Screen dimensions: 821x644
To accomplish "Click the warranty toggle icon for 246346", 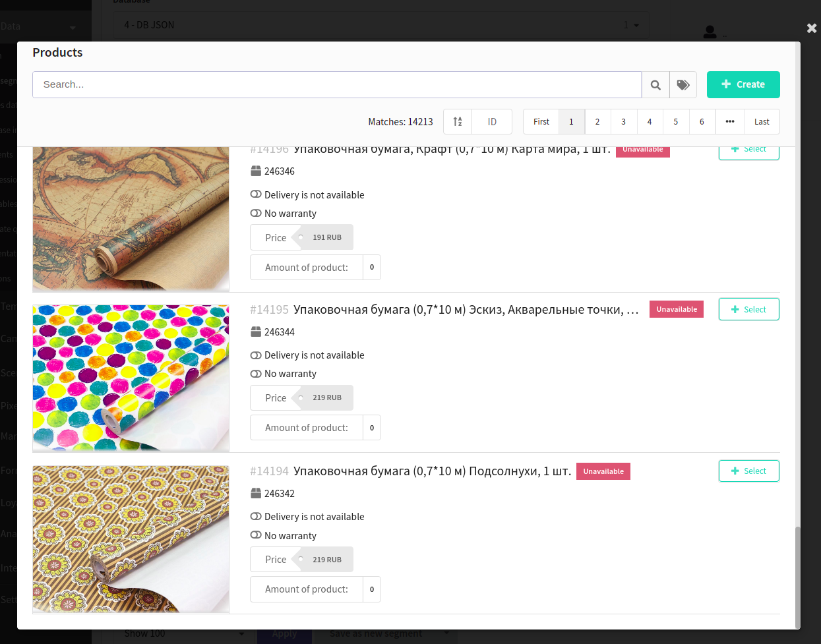I will pyautogui.click(x=256, y=213).
